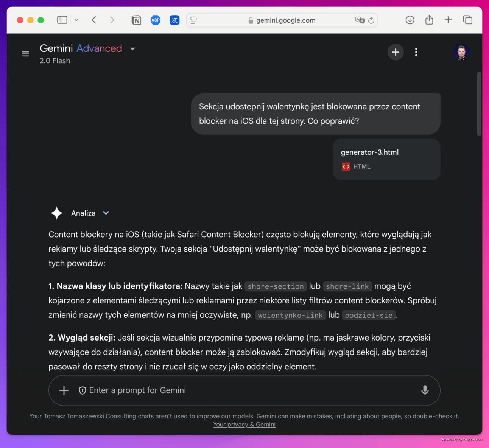Click the podziel-sie code snippet
The height and width of the screenshot is (448, 489).
tap(369, 315)
